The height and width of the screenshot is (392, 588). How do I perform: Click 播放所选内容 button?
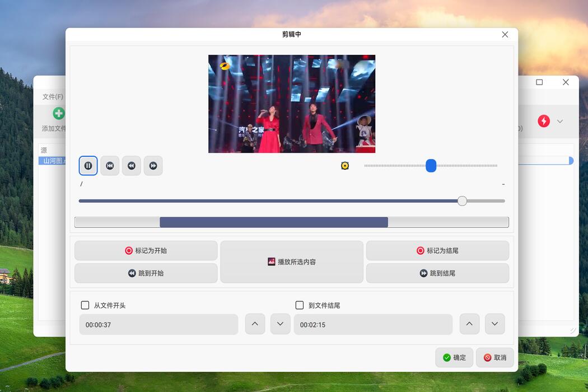(x=292, y=262)
